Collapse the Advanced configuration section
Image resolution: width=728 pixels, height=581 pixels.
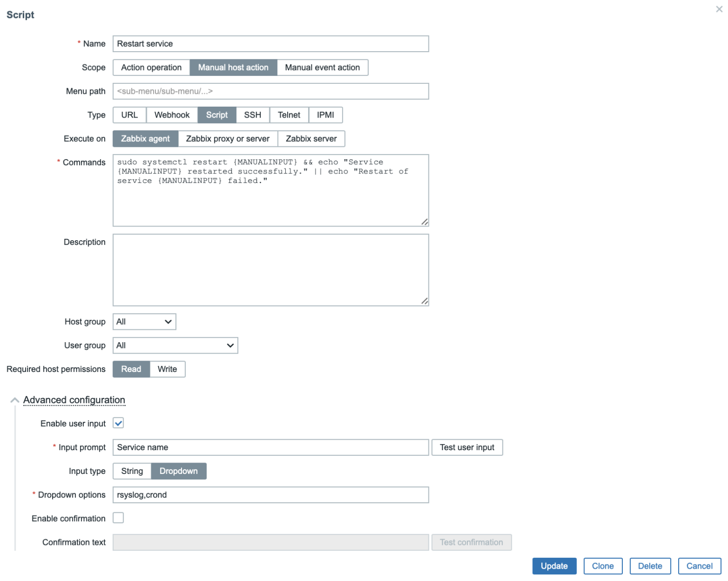point(74,400)
